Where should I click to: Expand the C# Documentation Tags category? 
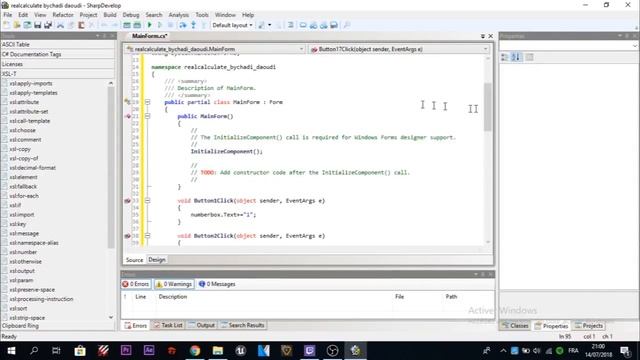pyautogui.click(x=58, y=54)
